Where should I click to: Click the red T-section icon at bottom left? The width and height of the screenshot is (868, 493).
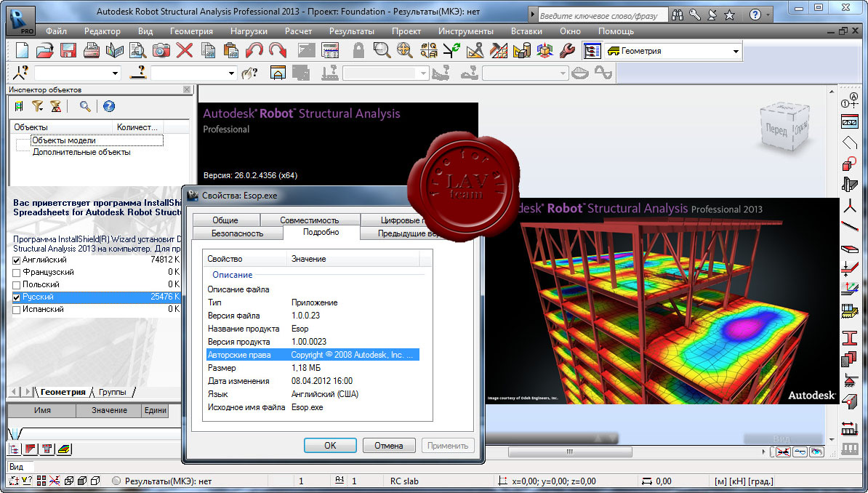[47, 449]
